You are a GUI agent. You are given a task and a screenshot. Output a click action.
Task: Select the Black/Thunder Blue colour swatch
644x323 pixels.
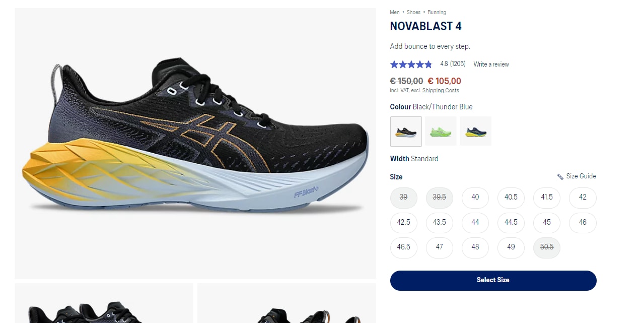coord(406,132)
